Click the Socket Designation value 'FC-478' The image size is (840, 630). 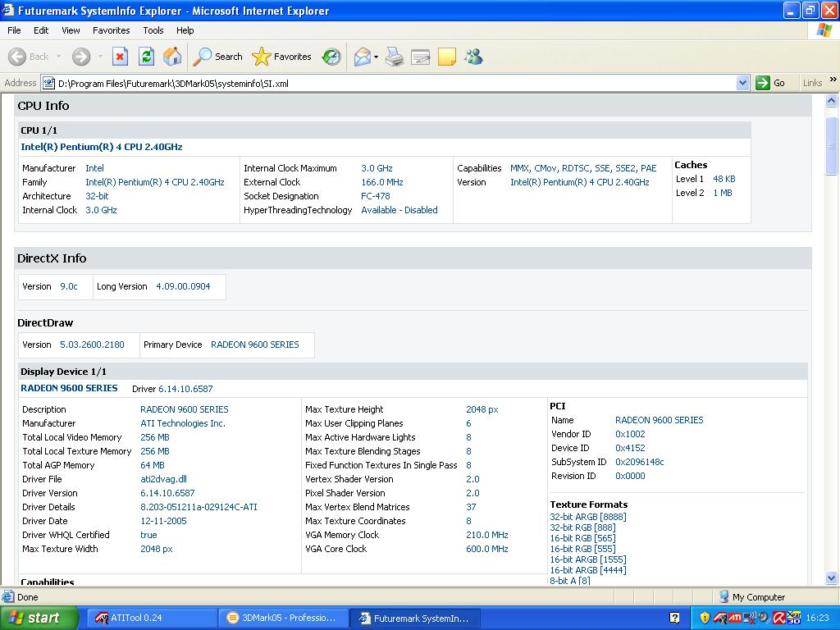click(x=376, y=196)
